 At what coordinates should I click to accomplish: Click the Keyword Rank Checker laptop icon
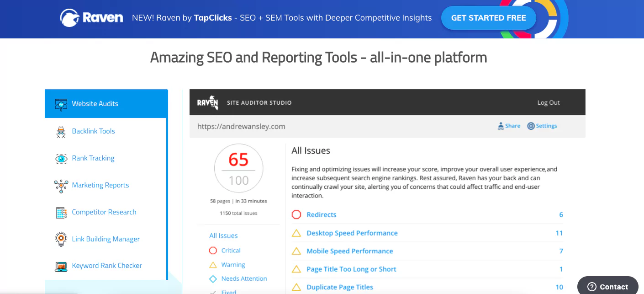pos(61,266)
